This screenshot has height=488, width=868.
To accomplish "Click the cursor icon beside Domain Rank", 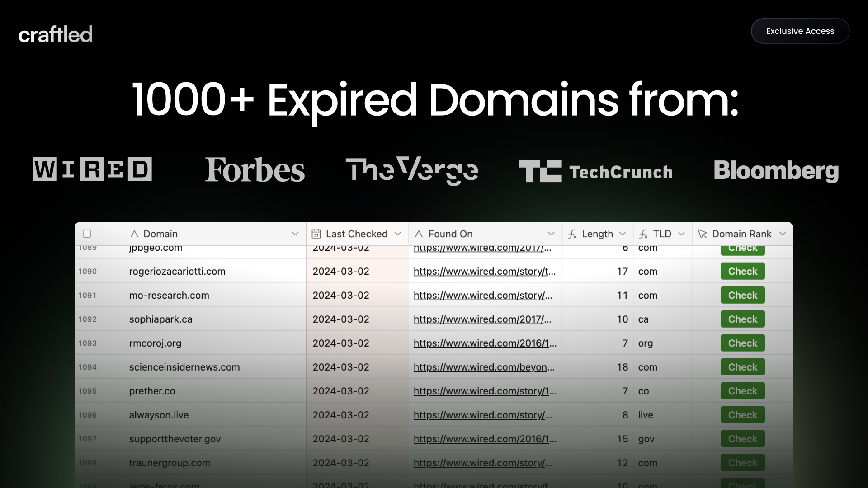I will [702, 234].
